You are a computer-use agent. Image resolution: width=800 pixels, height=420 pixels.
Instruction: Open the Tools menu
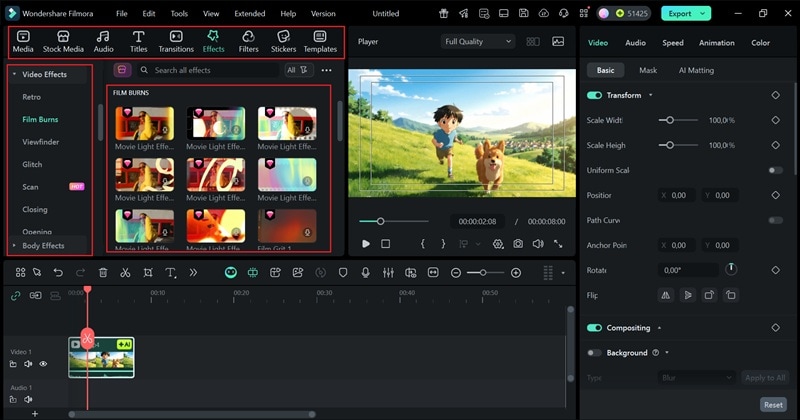[179, 14]
